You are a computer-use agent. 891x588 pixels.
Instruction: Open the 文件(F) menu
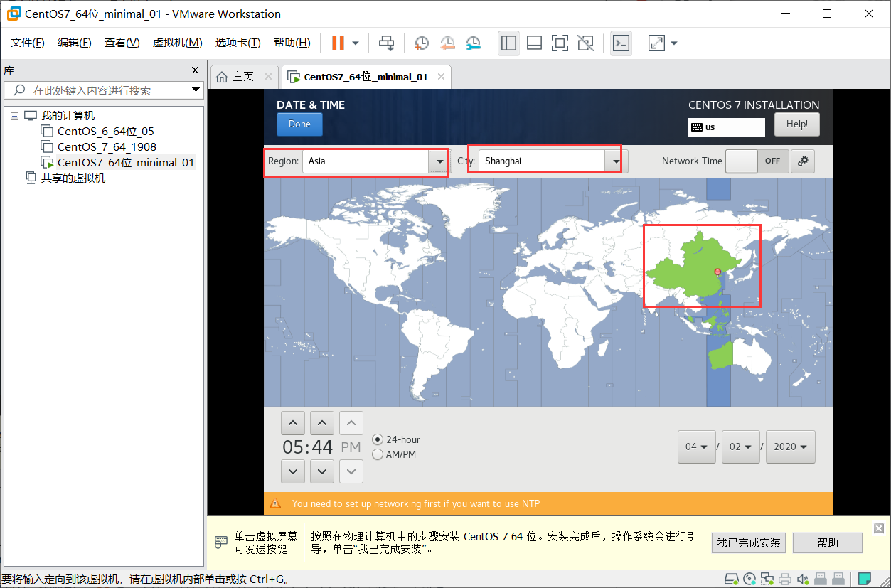[28, 43]
